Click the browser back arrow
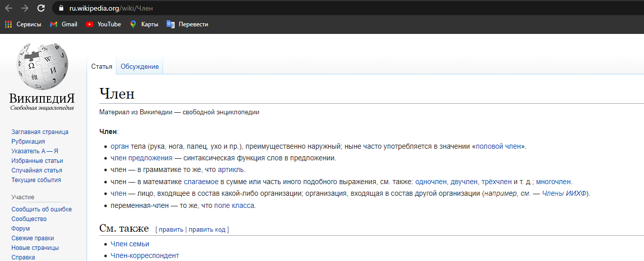Viewport: 644px width, 261px height. click(x=8, y=8)
